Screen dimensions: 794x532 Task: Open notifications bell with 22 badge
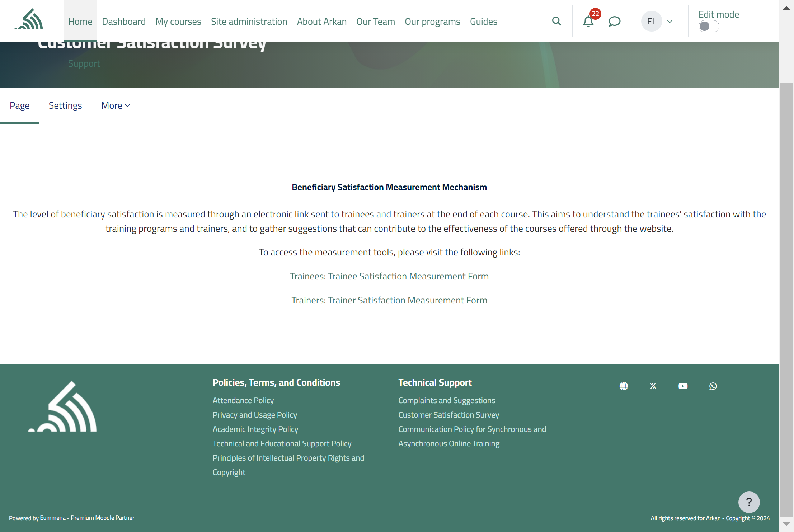pyautogui.click(x=588, y=21)
